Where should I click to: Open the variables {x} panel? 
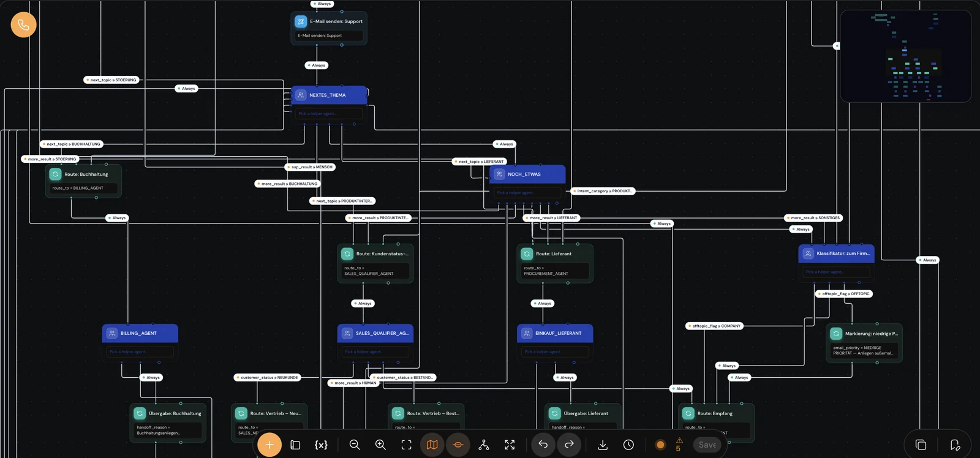click(x=321, y=445)
